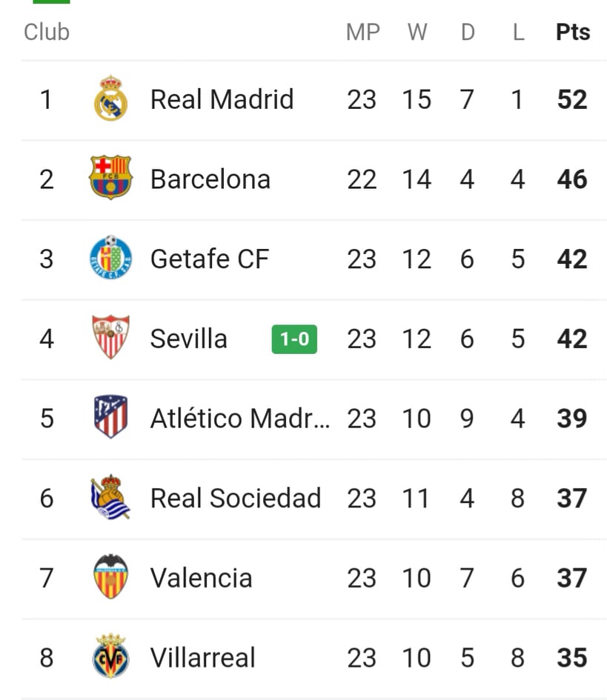The height and width of the screenshot is (700, 607).
Task: Click the Barcelona club crest
Action: [x=110, y=177]
